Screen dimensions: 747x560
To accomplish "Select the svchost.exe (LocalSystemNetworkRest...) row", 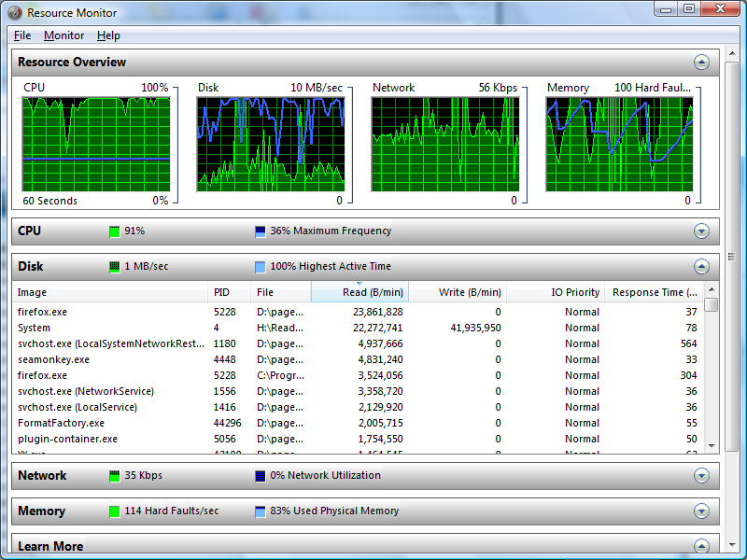I will click(358, 343).
